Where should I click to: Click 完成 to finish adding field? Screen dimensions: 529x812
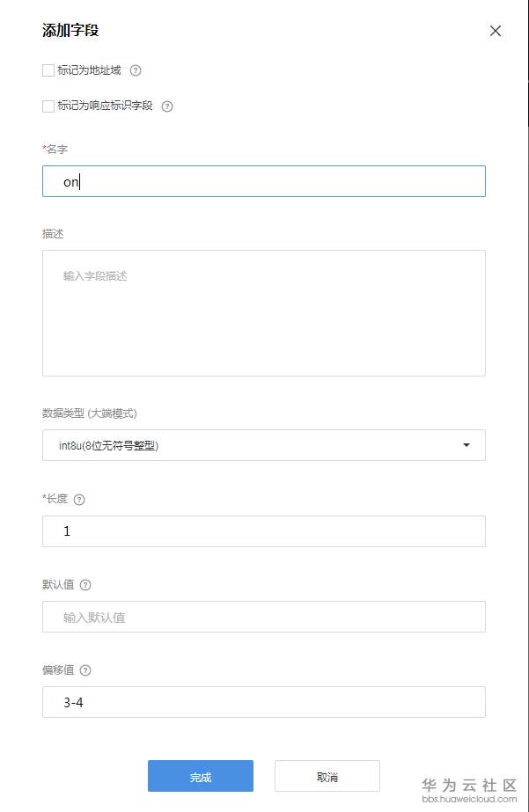201,776
